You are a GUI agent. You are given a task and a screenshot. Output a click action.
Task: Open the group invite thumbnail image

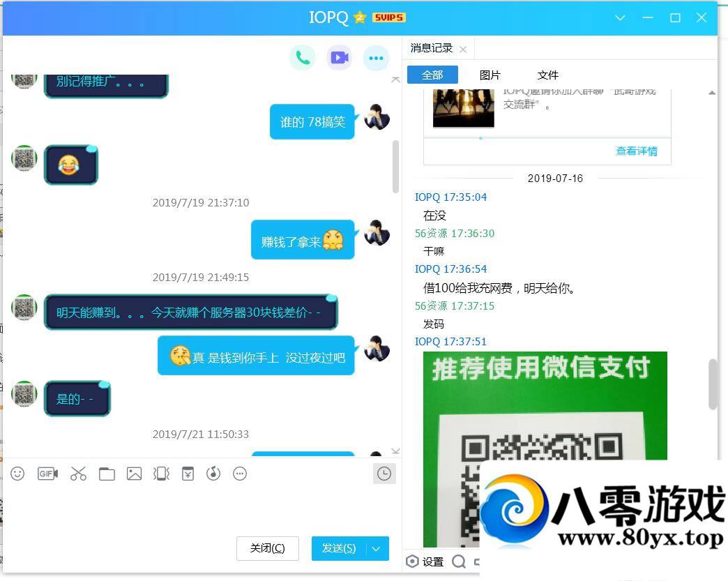pyautogui.click(x=463, y=108)
